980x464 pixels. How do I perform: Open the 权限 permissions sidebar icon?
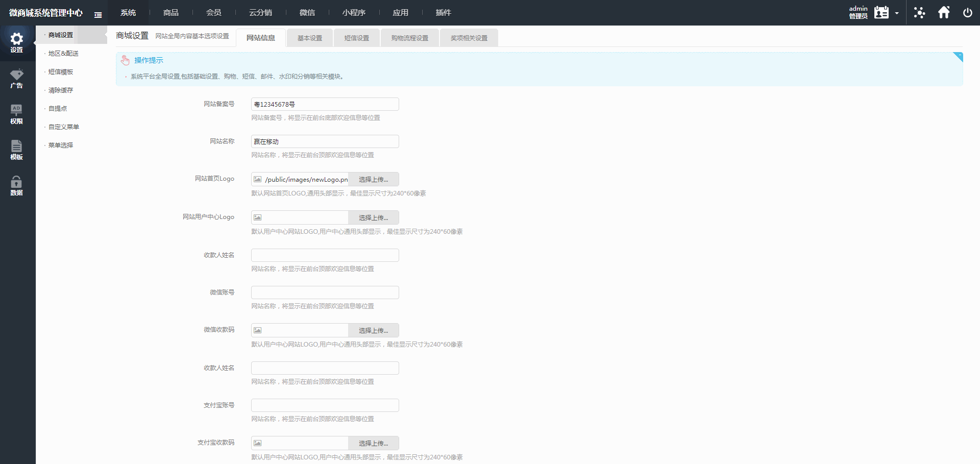tap(16, 114)
